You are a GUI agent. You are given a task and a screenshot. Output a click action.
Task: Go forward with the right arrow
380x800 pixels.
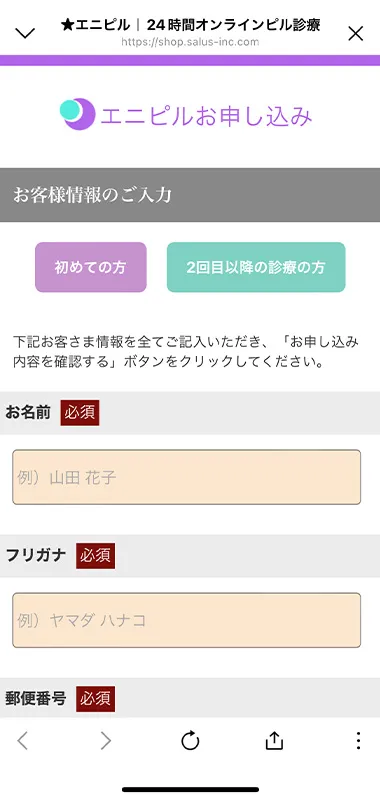pos(106,740)
